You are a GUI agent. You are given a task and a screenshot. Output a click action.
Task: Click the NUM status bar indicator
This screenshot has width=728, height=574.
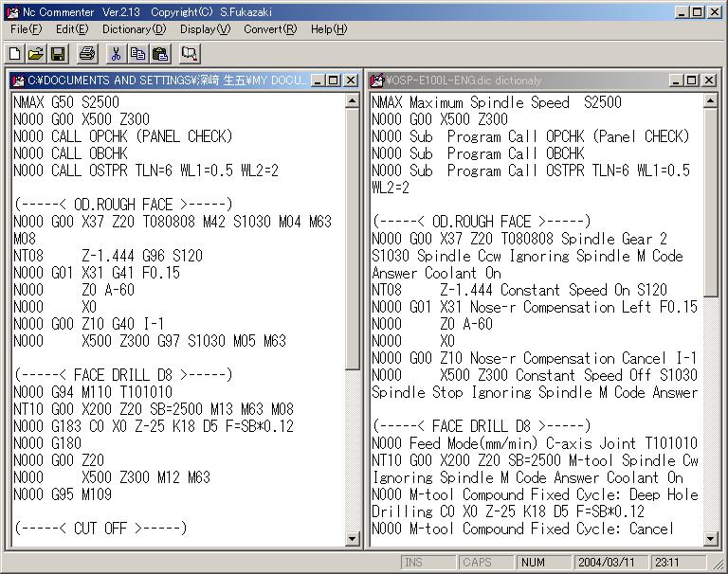pos(543,563)
